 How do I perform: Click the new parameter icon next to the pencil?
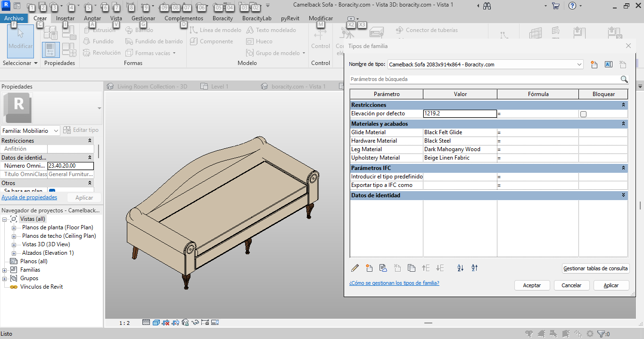point(369,268)
